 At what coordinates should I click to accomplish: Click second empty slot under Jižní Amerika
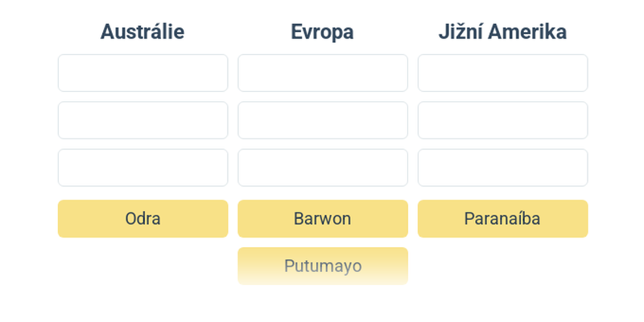click(502, 120)
